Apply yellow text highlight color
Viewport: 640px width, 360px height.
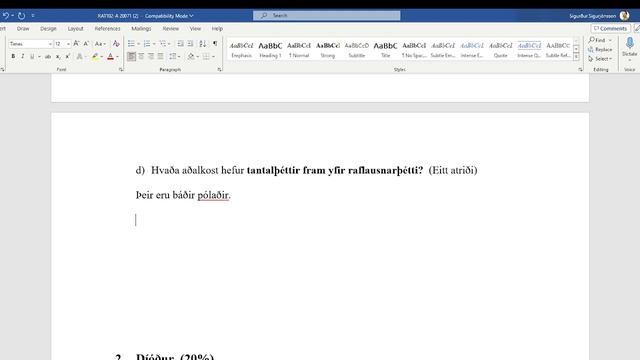tap(95, 56)
